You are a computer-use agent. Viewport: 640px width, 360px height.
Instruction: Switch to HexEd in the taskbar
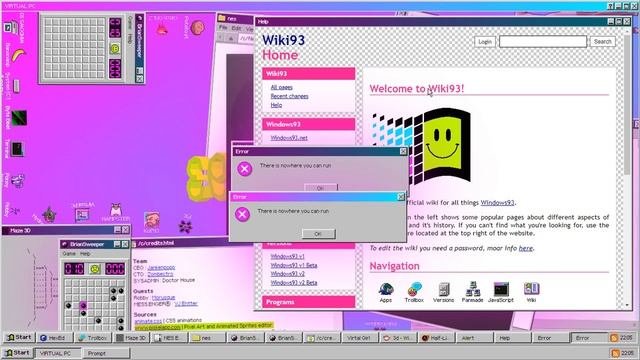[x=56, y=338]
